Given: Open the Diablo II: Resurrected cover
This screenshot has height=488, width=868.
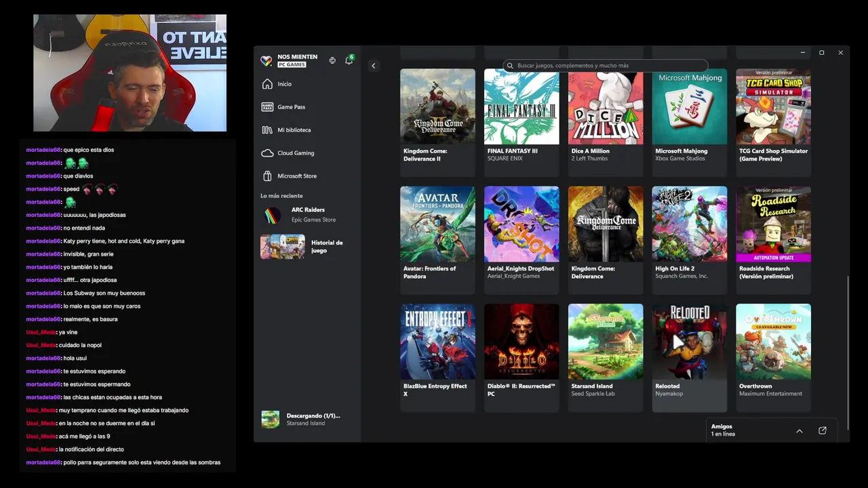Looking at the screenshot, I should pyautogui.click(x=521, y=342).
